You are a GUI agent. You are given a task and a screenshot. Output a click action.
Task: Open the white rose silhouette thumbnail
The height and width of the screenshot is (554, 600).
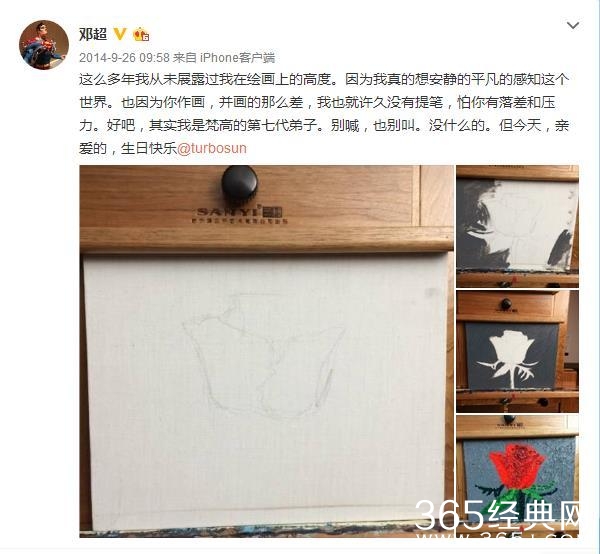(517, 351)
